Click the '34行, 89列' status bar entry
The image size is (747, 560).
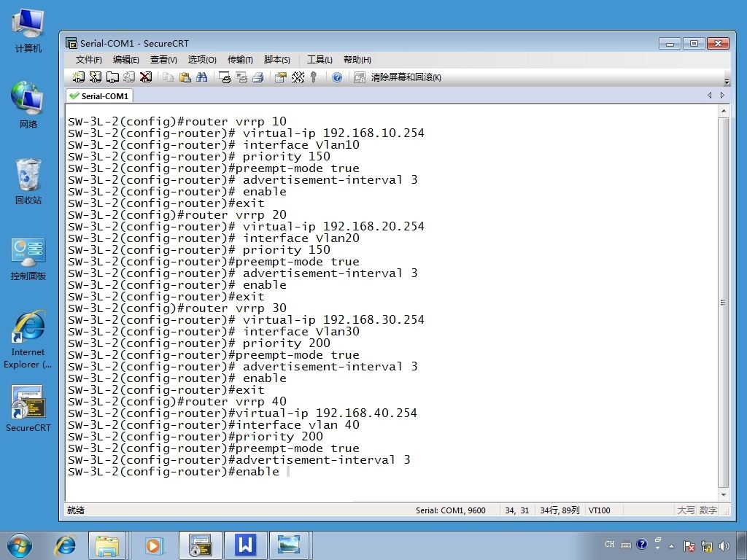click(560, 510)
